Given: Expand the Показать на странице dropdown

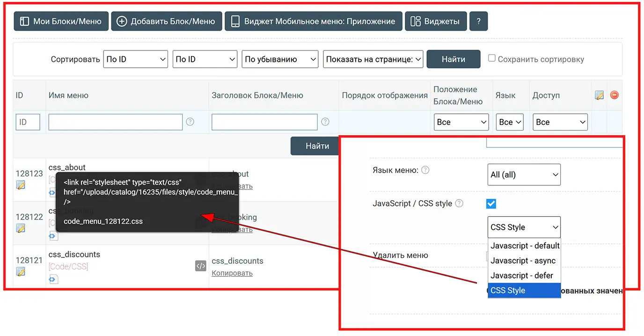Looking at the screenshot, I should (x=373, y=59).
